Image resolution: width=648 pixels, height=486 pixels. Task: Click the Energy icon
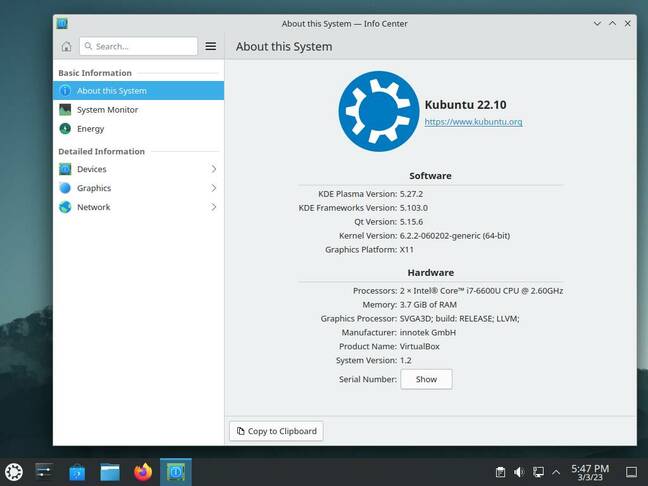[65, 129]
